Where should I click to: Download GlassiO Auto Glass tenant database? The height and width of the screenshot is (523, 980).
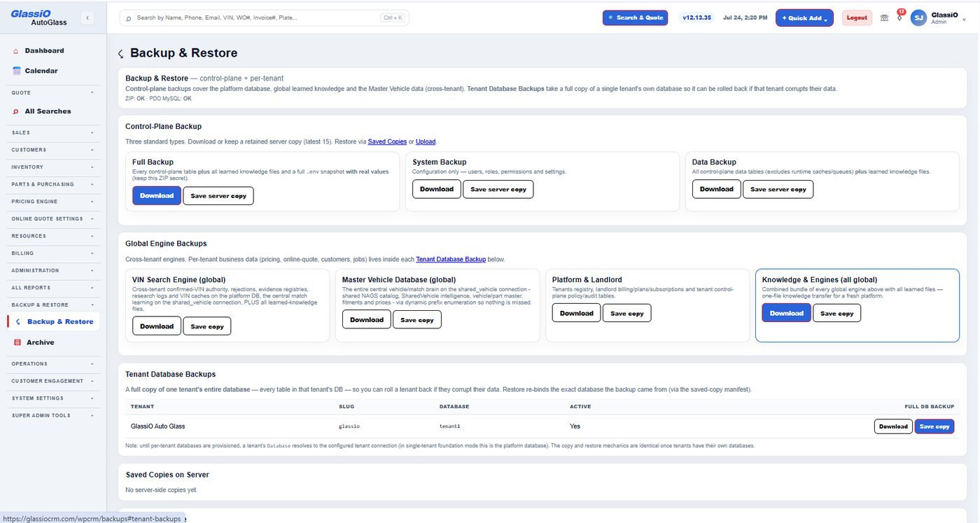(893, 426)
